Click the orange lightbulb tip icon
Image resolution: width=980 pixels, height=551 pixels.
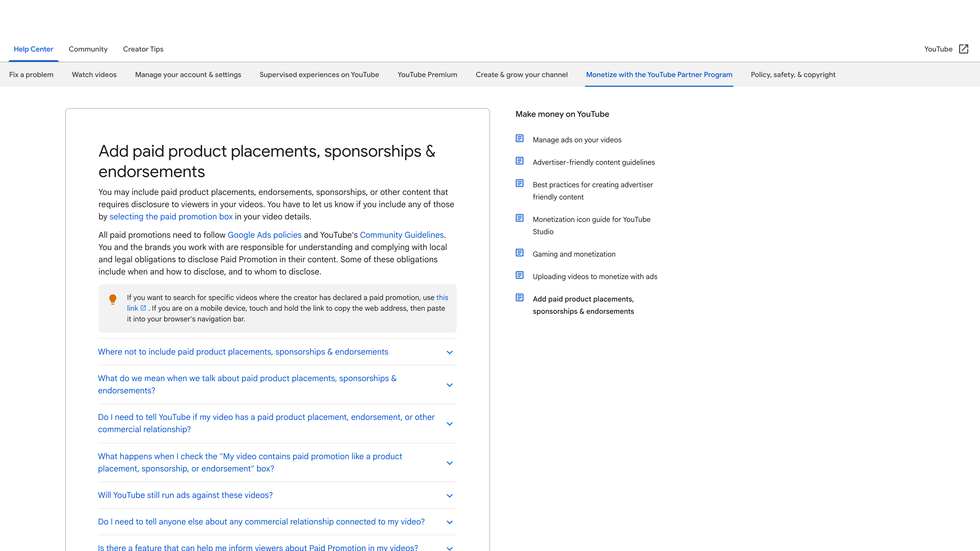113,299
